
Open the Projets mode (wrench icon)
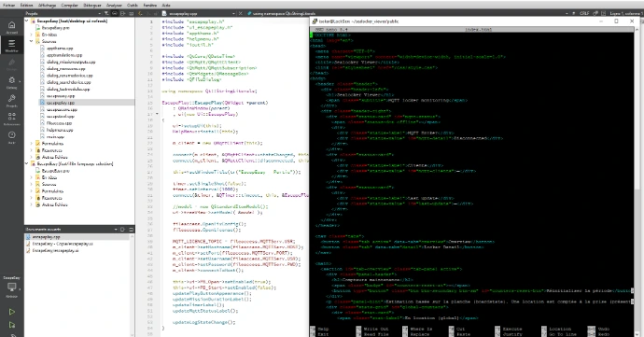(x=11, y=101)
